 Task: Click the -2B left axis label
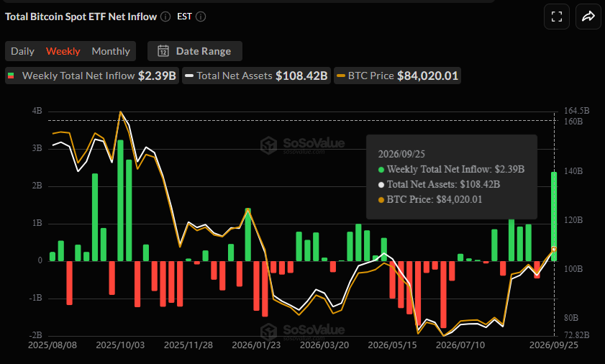click(x=35, y=335)
